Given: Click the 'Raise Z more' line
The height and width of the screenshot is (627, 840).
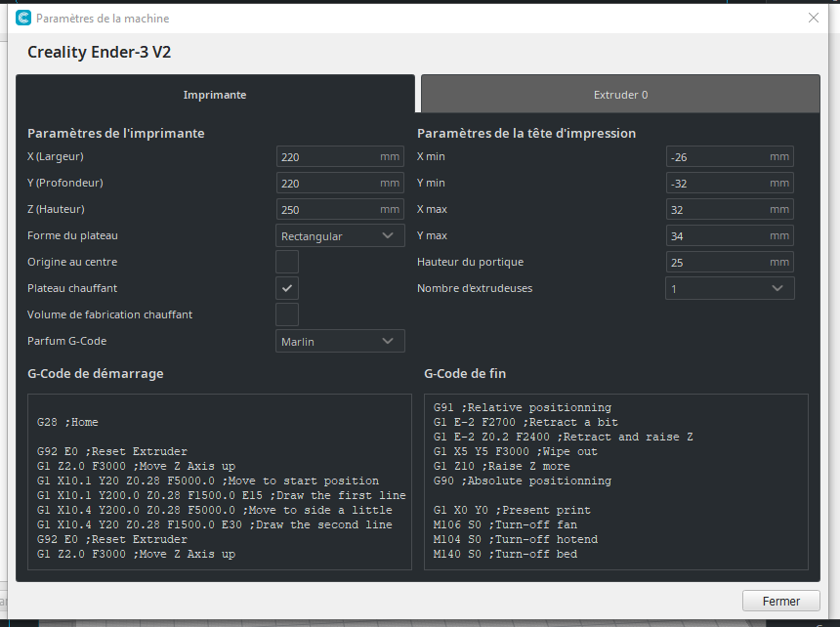Looking at the screenshot, I should (x=501, y=466).
